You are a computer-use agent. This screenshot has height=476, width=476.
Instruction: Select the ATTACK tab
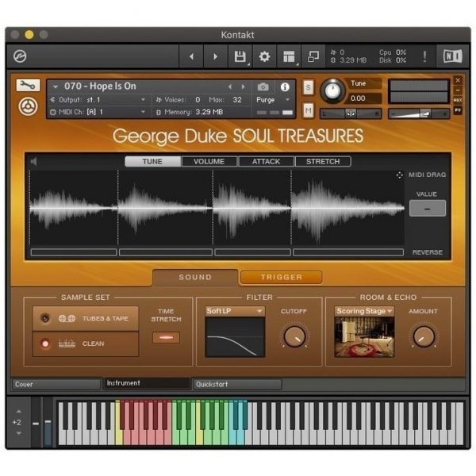pos(267,162)
